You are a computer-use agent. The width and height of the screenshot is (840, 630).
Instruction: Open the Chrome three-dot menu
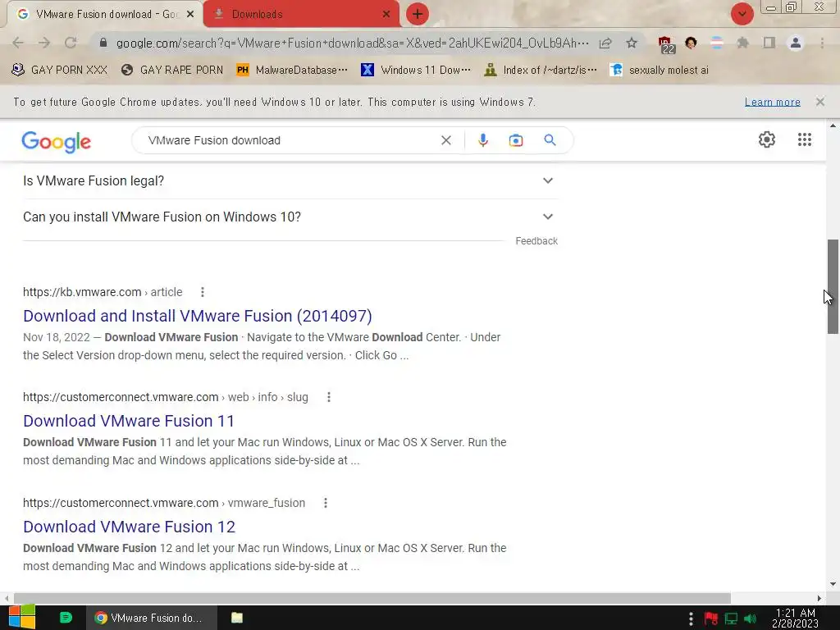coord(822,43)
